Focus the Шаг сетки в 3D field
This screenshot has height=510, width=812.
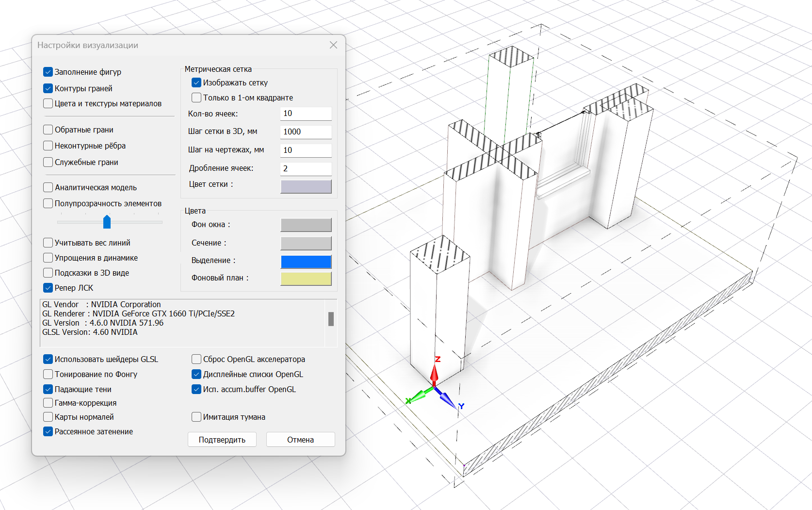(306, 132)
